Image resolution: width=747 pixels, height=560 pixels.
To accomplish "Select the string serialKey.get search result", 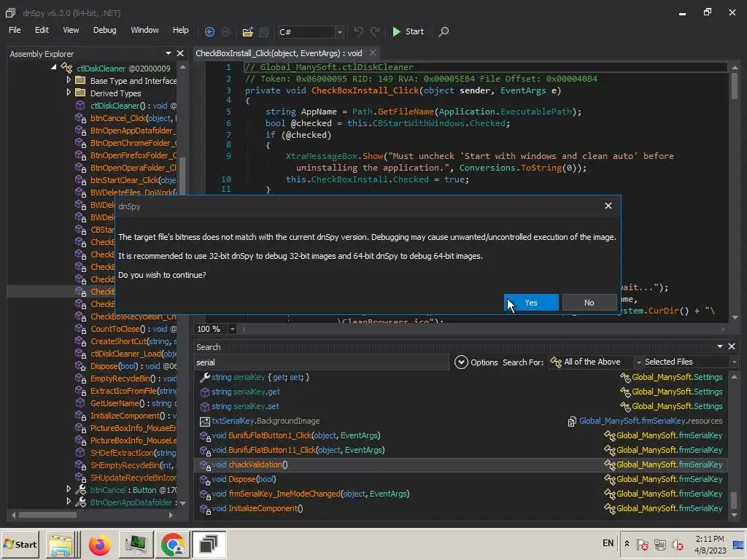I will (461, 392).
